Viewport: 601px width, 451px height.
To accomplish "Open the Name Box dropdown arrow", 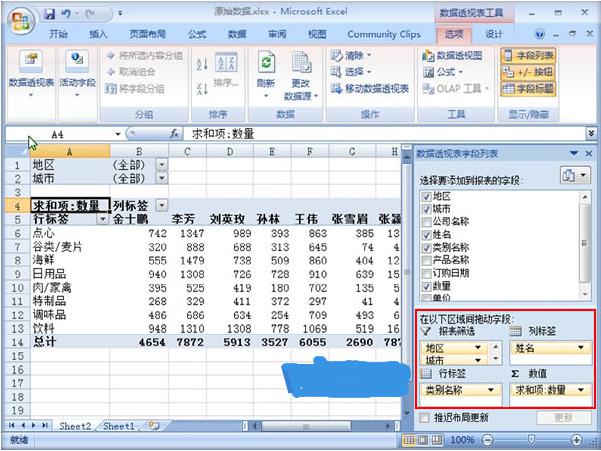I will [118, 134].
